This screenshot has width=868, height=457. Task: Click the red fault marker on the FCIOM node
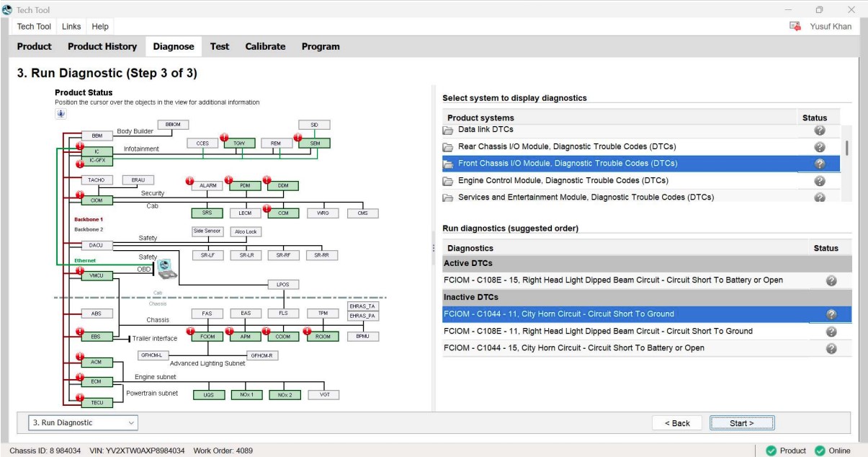tap(191, 331)
